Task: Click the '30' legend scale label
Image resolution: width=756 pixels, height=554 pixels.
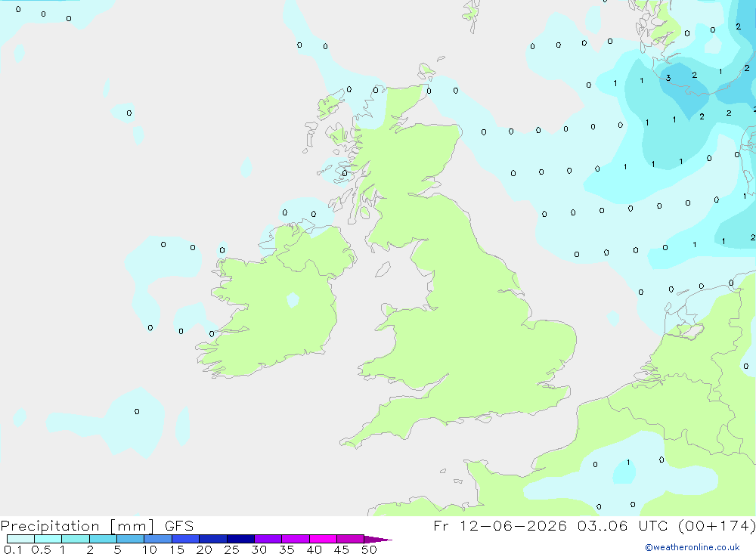Action: point(259,549)
